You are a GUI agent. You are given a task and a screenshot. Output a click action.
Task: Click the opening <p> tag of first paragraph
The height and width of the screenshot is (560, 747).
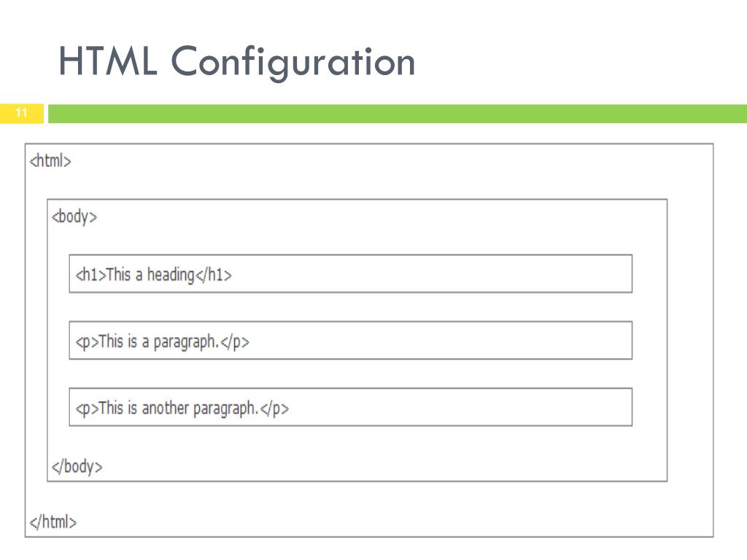coord(87,343)
